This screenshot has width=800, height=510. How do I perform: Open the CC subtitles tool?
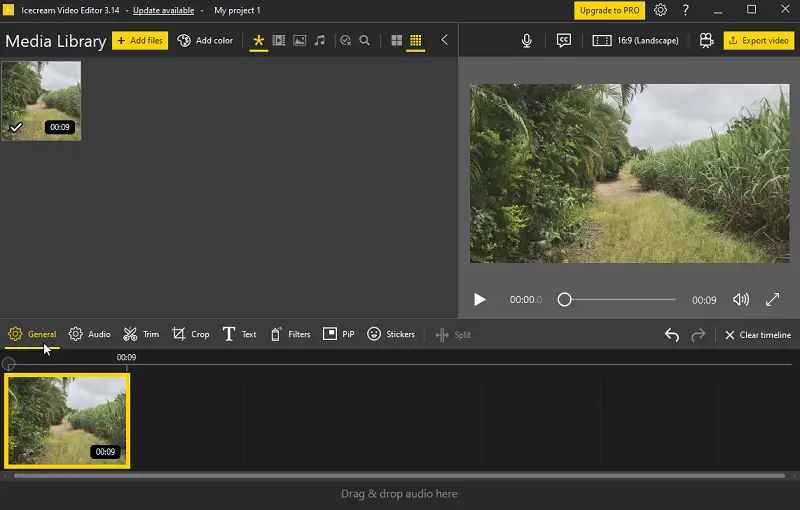click(x=564, y=41)
